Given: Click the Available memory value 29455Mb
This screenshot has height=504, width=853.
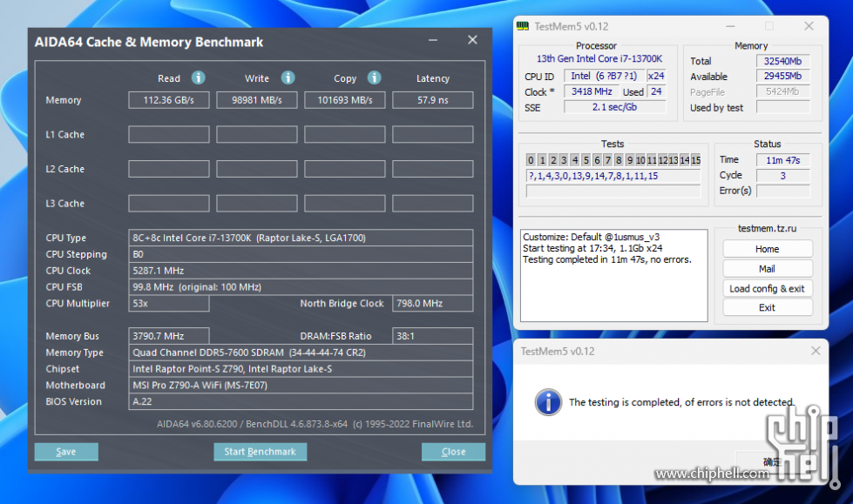Looking at the screenshot, I should tap(782, 76).
